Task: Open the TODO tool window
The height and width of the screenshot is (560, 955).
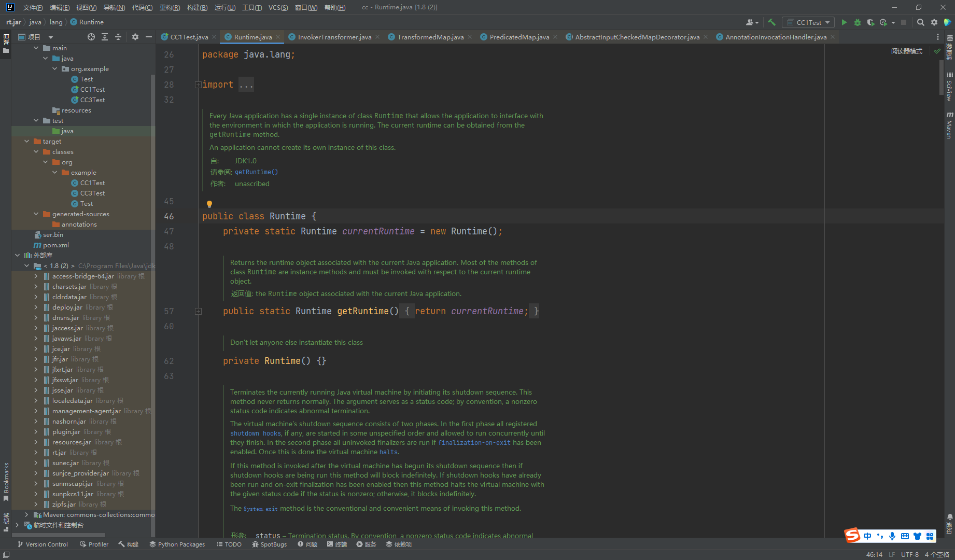Action: point(229,544)
